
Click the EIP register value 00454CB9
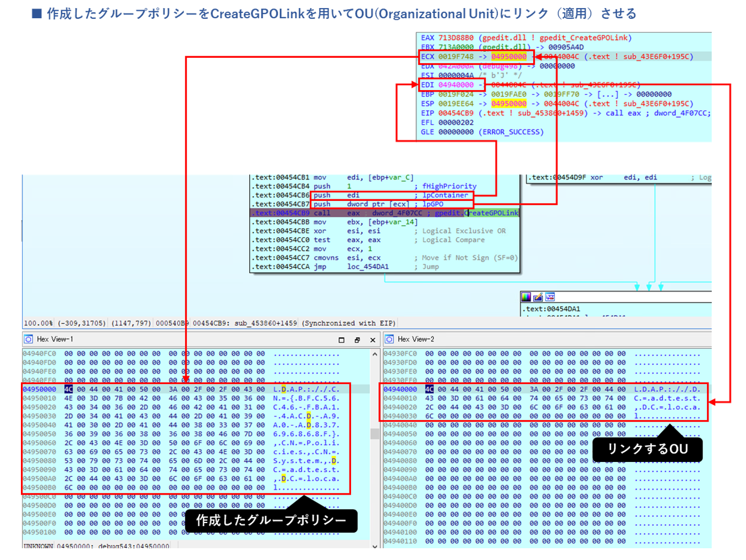pyautogui.click(x=456, y=113)
